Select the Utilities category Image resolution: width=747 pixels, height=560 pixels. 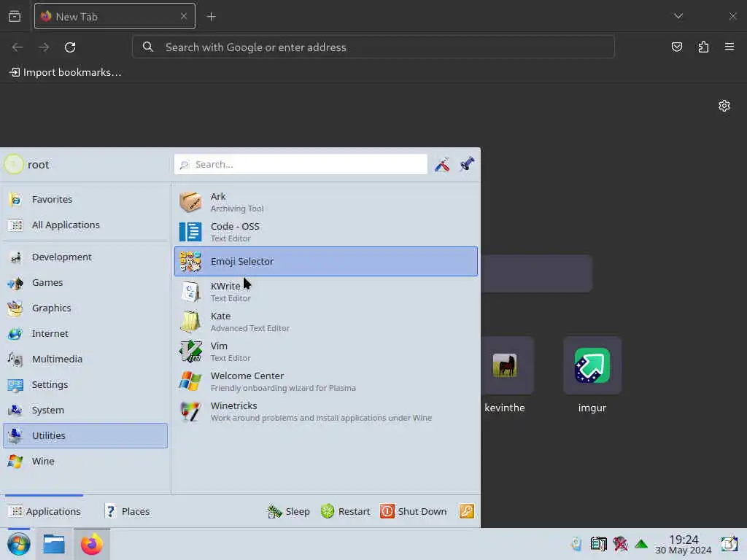pyautogui.click(x=85, y=436)
